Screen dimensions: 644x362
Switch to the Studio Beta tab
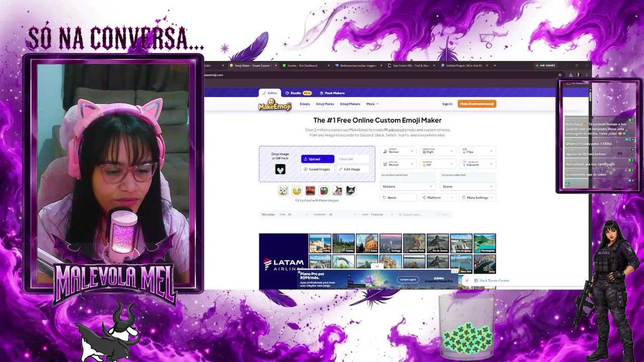coord(298,93)
